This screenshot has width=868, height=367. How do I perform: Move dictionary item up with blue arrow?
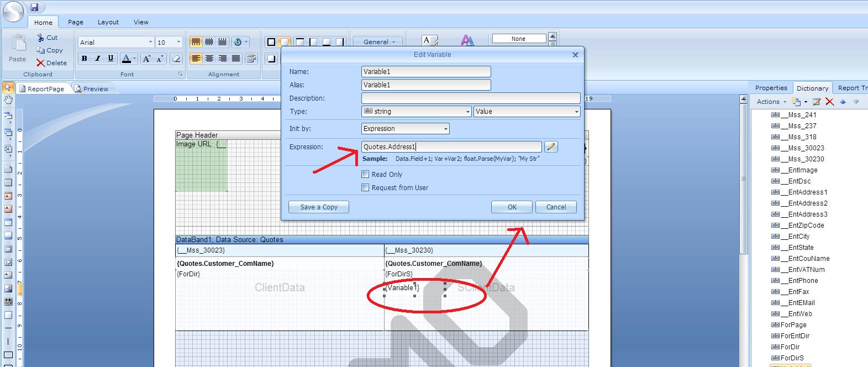[x=843, y=102]
